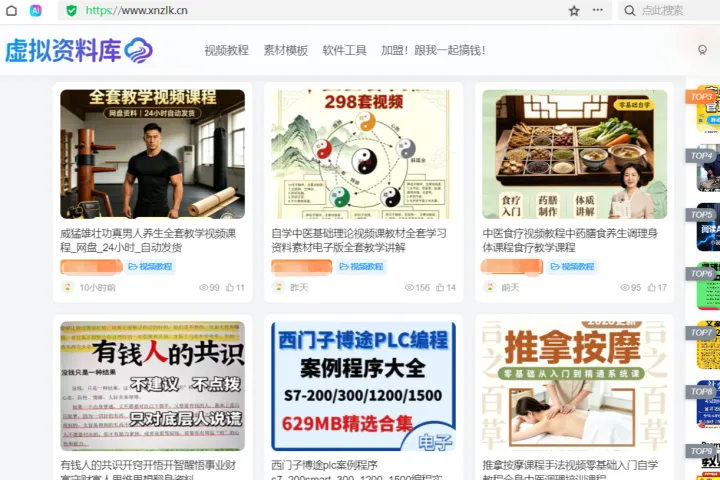Image resolution: width=720 pixels, height=480 pixels.
Task: Open the 自学中医基础理论视频课 title link
Action: [359, 240]
